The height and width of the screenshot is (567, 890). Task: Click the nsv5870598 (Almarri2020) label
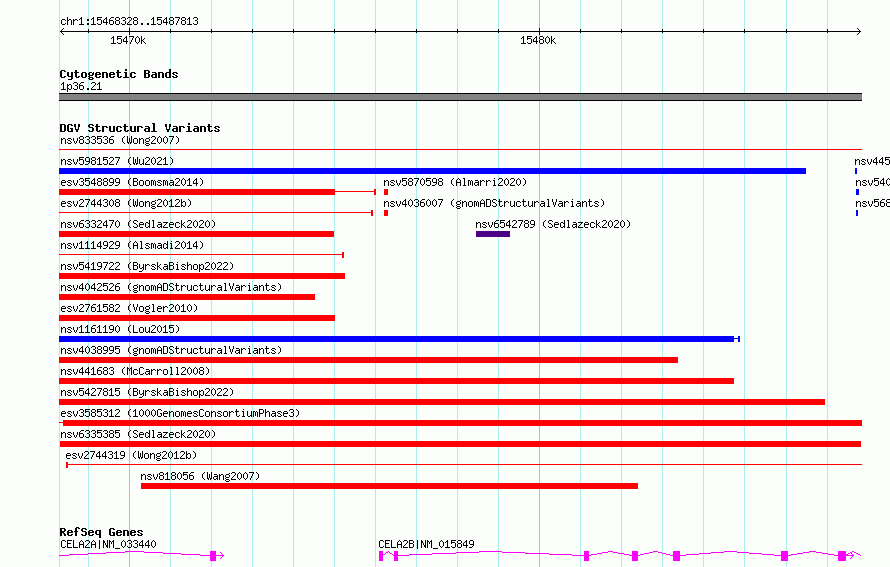click(x=455, y=182)
